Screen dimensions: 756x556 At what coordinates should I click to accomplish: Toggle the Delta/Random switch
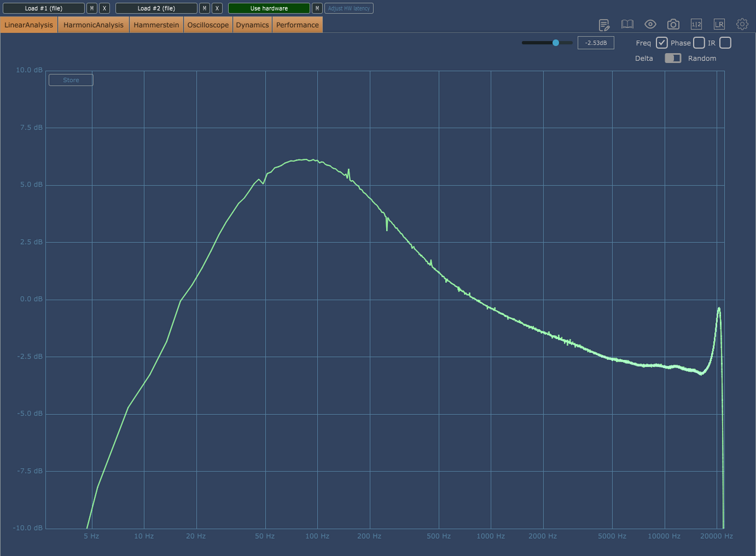(673, 58)
